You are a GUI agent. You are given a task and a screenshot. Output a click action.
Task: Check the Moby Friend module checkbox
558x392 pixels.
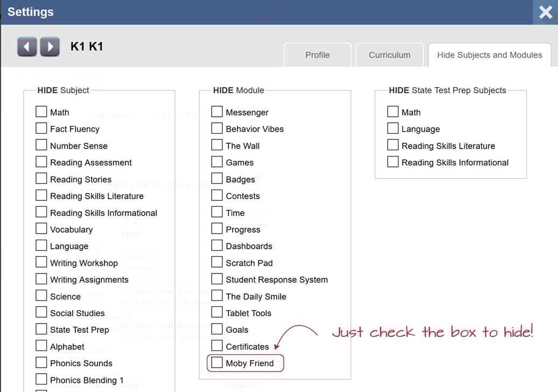[217, 363]
